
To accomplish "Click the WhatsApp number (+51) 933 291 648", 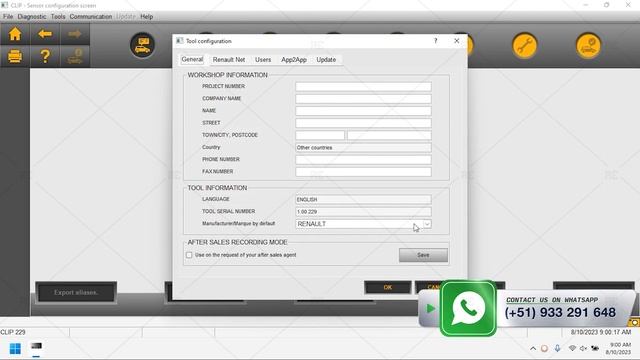I will [x=560, y=313].
